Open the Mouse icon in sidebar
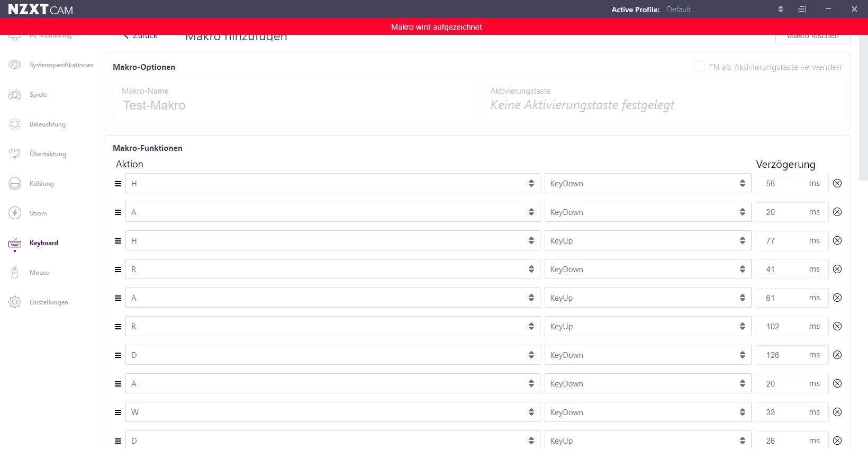The width and height of the screenshot is (868, 449). click(15, 273)
